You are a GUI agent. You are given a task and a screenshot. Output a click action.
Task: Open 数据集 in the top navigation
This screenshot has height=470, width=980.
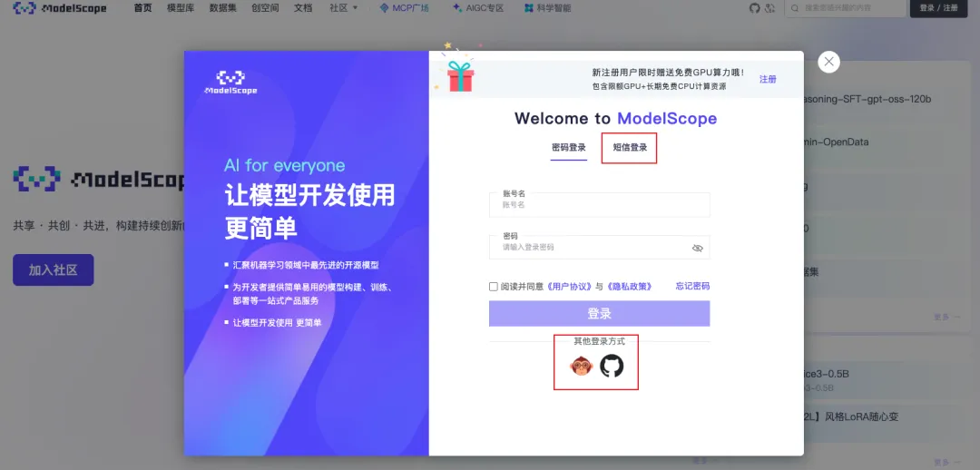tap(222, 8)
